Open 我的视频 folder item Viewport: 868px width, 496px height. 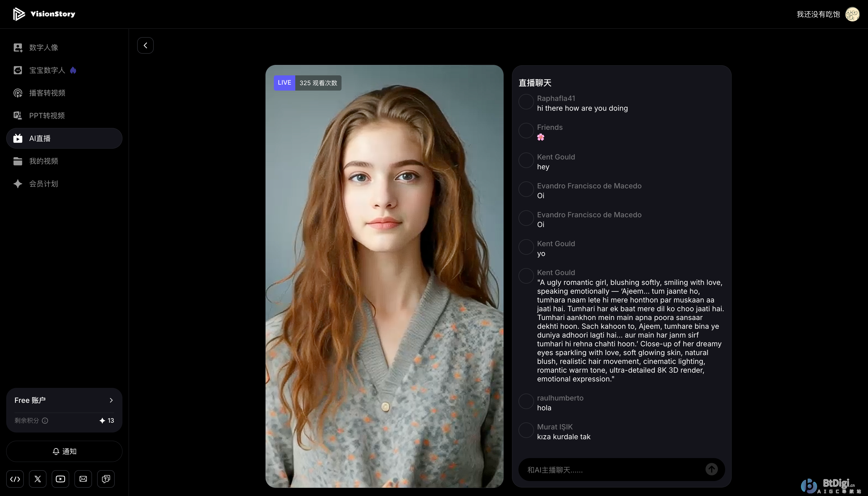[44, 161]
